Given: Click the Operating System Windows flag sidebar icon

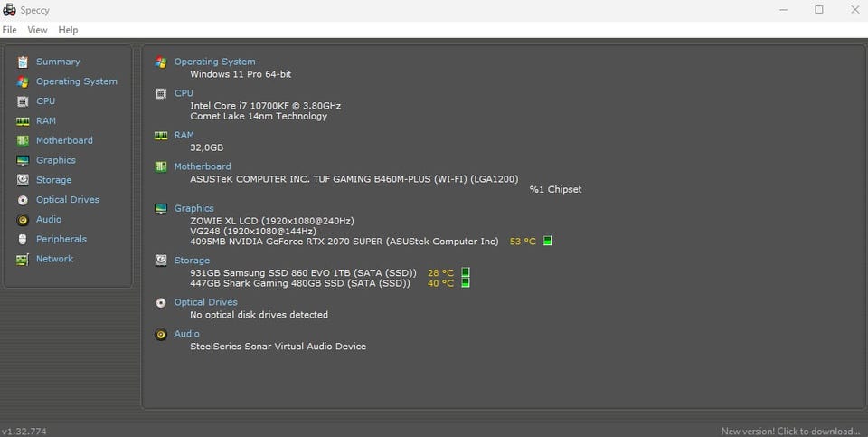Looking at the screenshot, I should 23,82.
